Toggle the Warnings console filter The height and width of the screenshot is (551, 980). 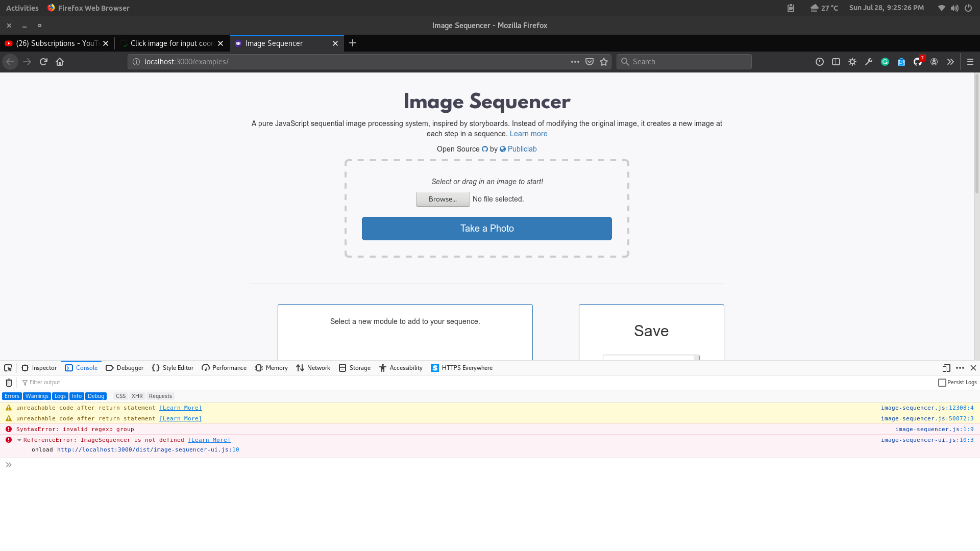(x=36, y=396)
